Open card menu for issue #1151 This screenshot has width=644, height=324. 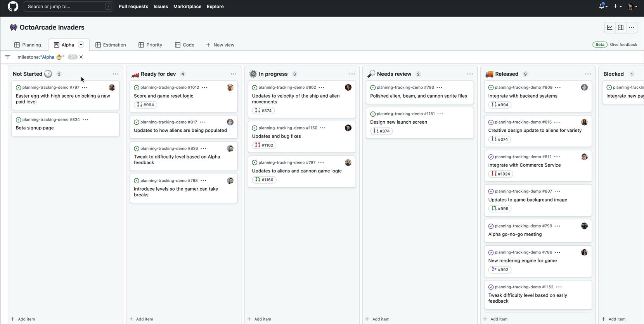tap(440, 114)
